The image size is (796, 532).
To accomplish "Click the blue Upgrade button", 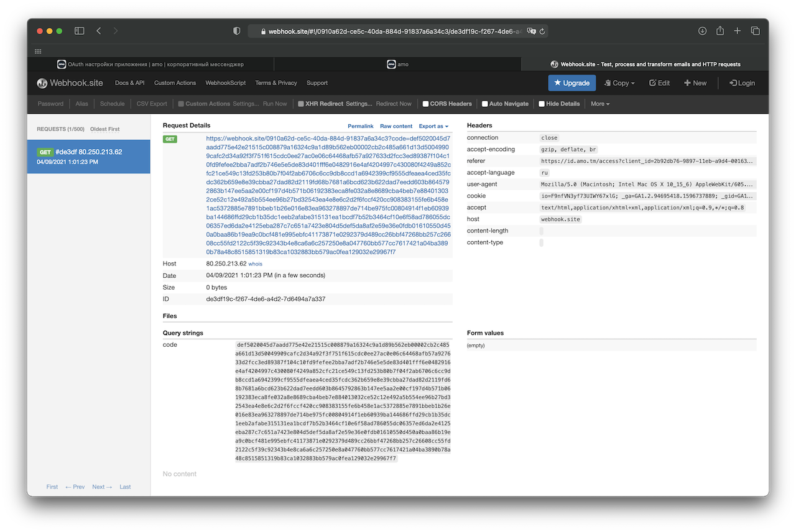I will [x=572, y=83].
